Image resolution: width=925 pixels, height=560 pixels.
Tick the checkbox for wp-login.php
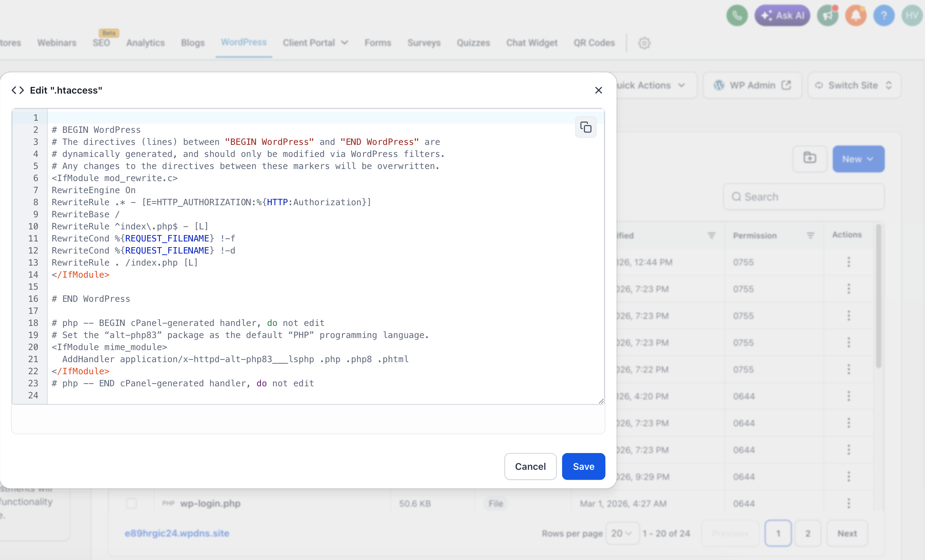131,503
